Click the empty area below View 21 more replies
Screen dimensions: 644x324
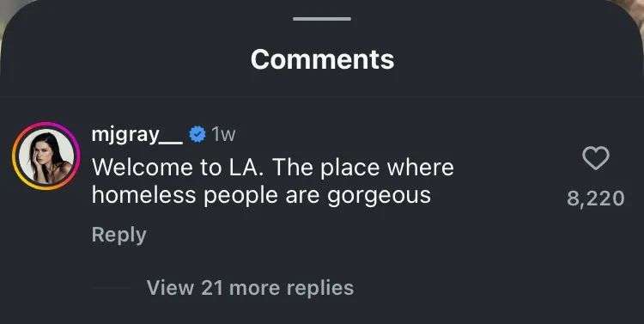pos(322,312)
